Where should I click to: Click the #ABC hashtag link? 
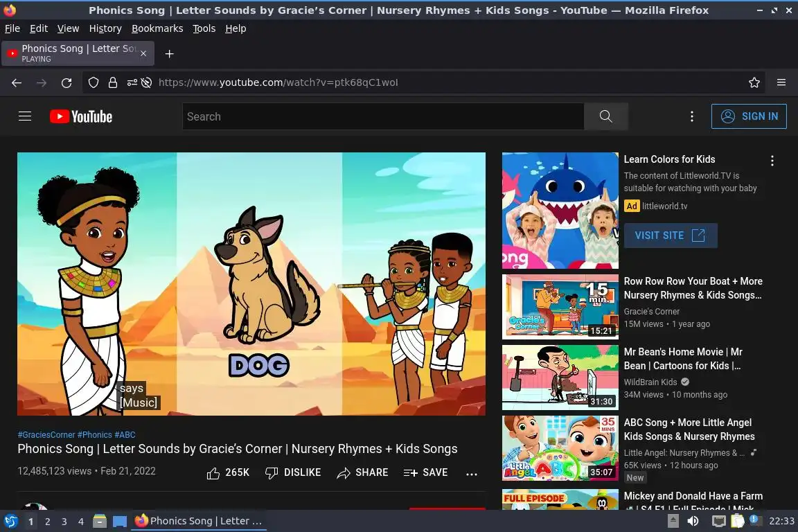point(125,435)
